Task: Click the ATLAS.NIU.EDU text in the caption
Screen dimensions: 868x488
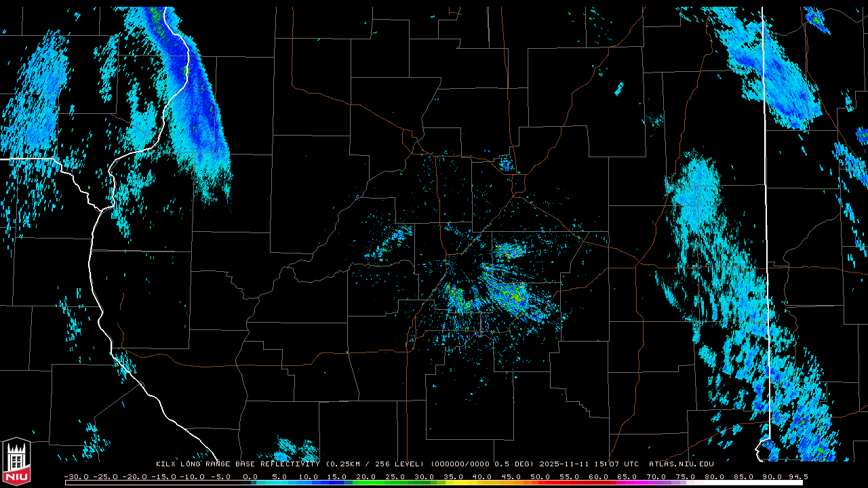Action: point(682,464)
